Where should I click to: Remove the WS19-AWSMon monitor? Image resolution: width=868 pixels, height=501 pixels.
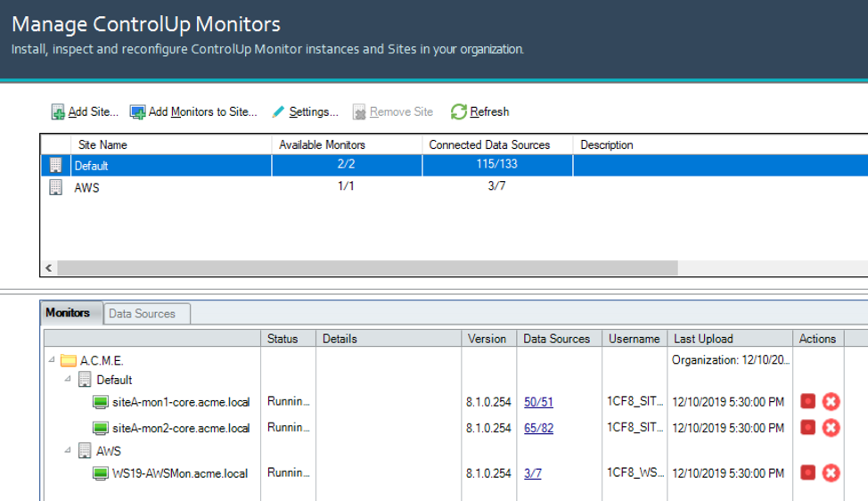point(831,472)
